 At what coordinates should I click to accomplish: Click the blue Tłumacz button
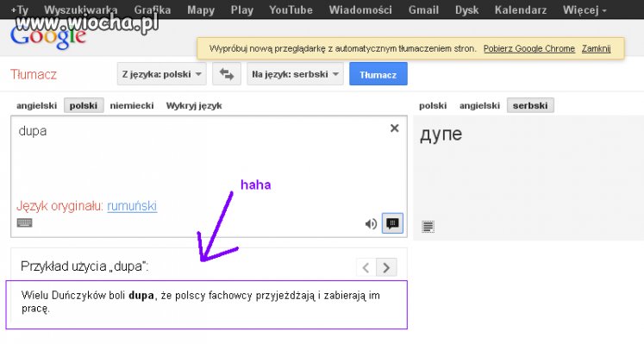coord(378,74)
